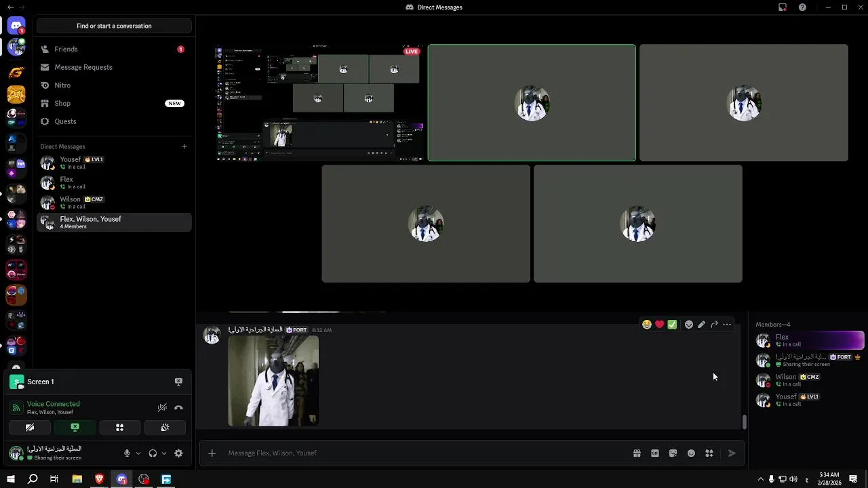Toggle camera on in voice panel
This screenshot has height=488, width=868.
(30, 428)
